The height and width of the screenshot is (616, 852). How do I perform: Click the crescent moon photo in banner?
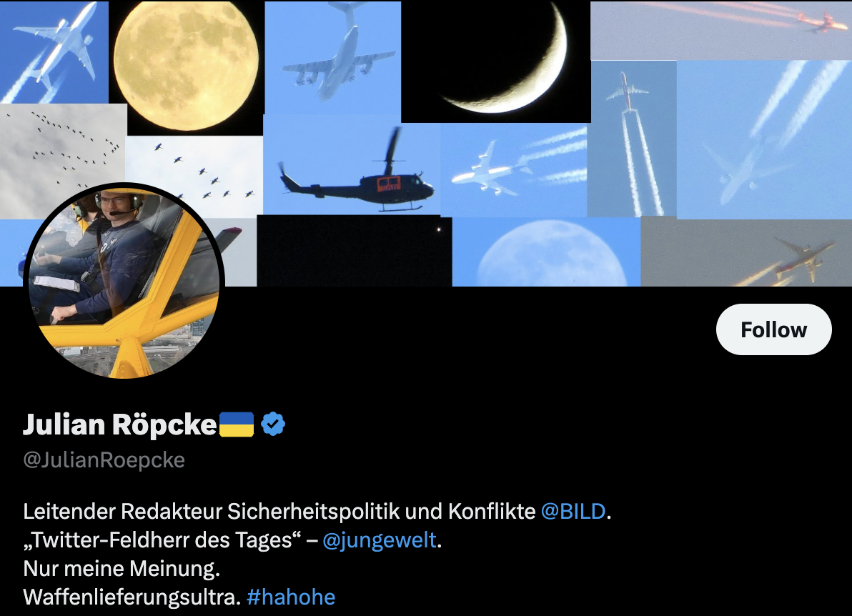click(x=495, y=61)
